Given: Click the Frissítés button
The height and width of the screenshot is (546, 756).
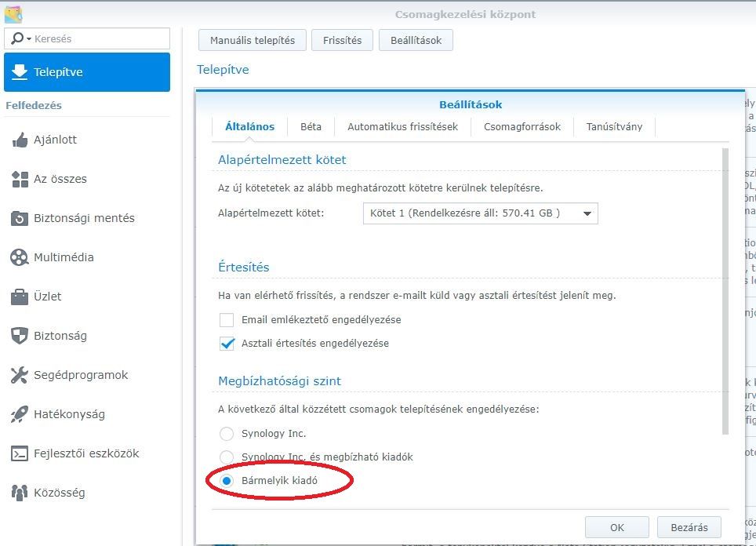Looking at the screenshot, I should point(343,40).
